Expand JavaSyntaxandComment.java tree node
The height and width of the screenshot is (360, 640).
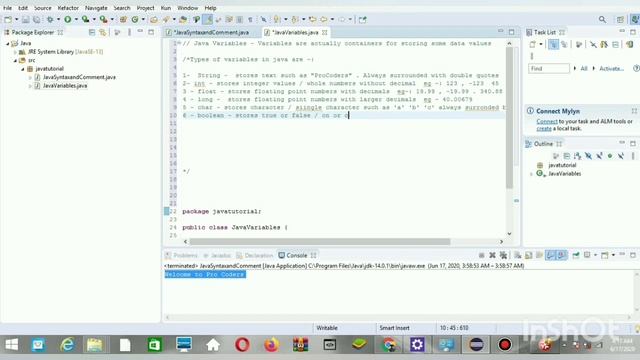click(x=30, y=77)
